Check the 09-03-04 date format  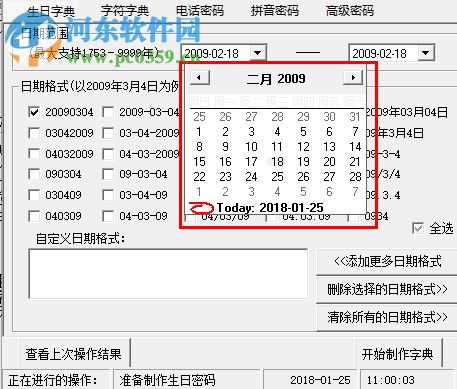(x=108, y=174)
